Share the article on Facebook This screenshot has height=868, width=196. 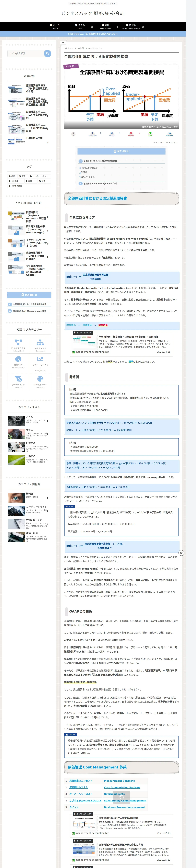click(x=93, y=134)
